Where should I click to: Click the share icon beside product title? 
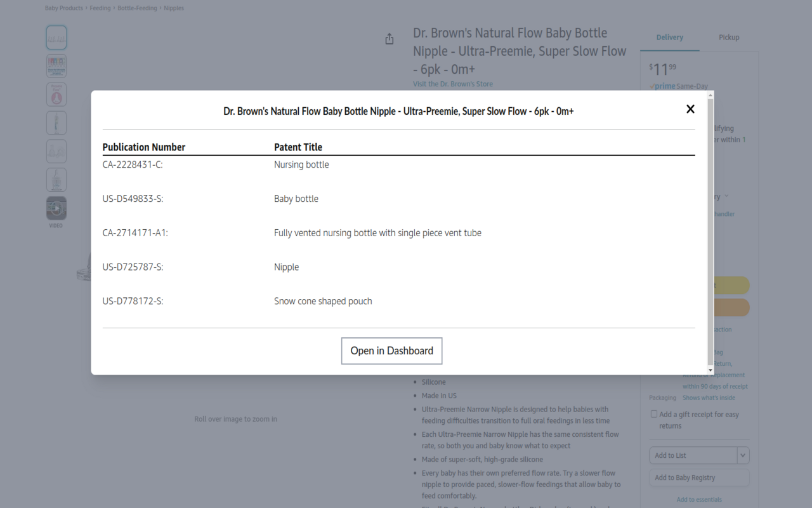pos(390,39)
